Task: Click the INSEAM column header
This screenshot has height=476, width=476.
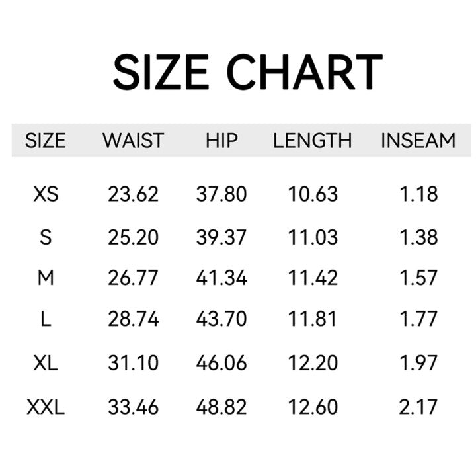Action: [x=418, y=141]
